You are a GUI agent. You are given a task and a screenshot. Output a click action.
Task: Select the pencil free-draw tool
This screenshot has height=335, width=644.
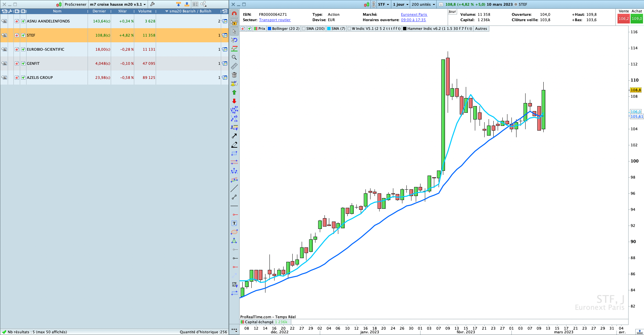(234, 145)
